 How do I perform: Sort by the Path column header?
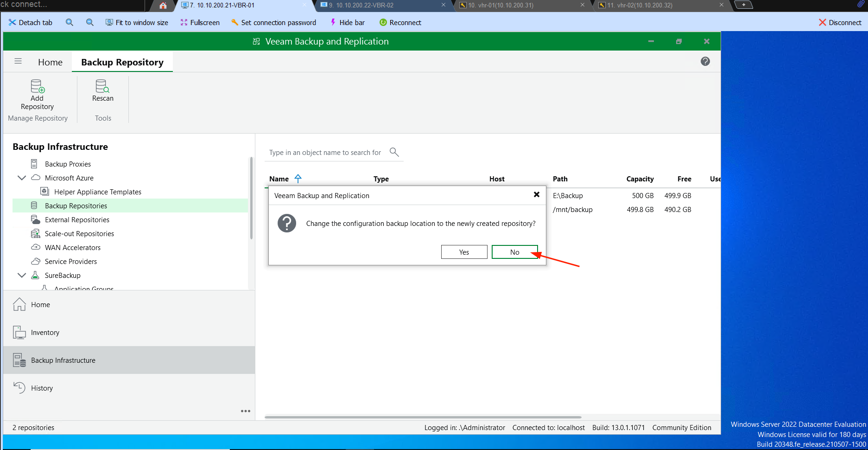560,179
